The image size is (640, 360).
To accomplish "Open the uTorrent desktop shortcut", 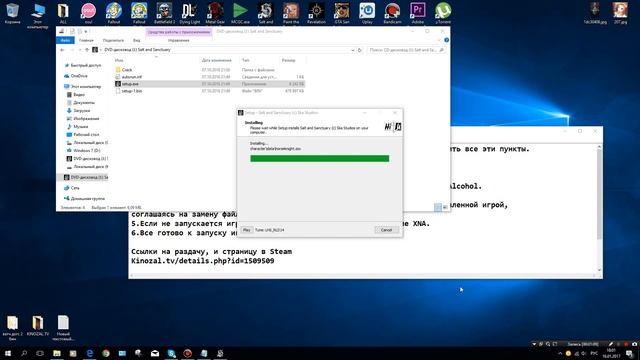I will click(442, 13).
